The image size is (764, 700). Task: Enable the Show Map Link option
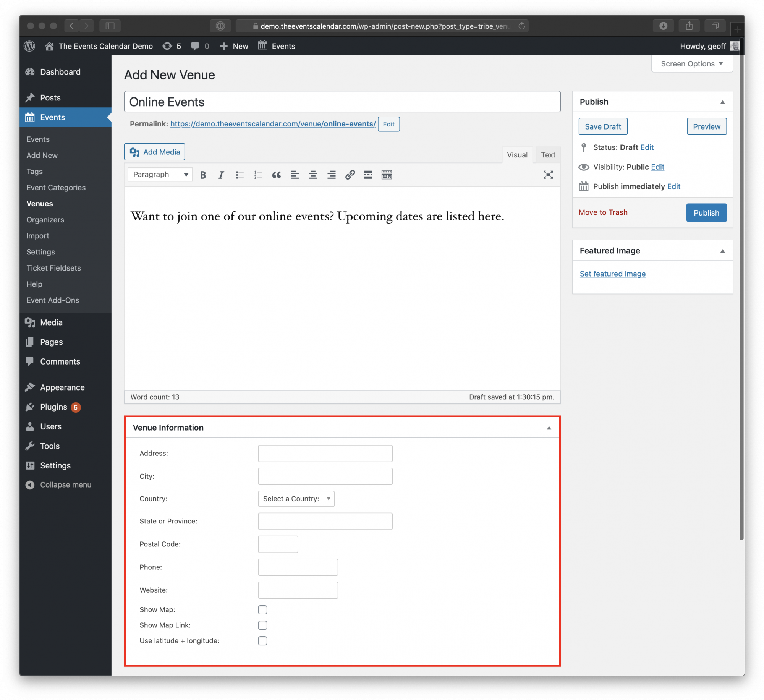262,625
